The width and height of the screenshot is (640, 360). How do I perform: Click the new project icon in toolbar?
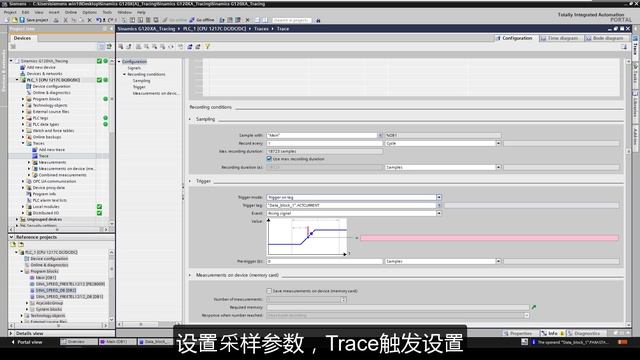(x=7, y=20)
